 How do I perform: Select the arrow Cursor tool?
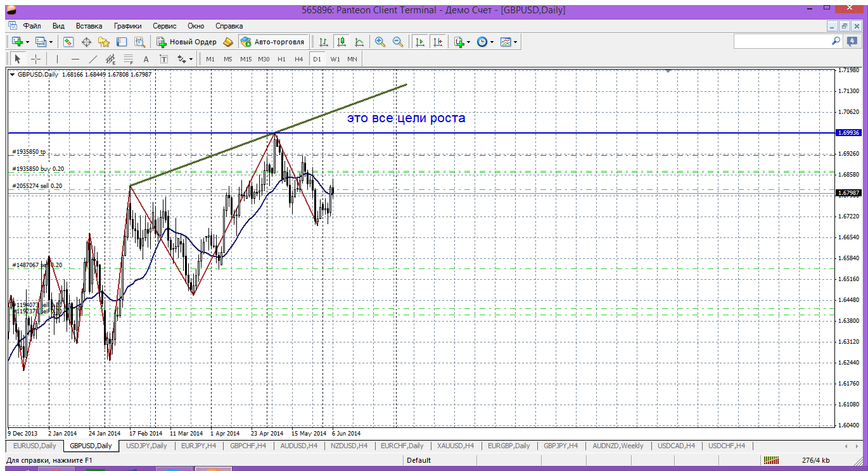(x=18, y=59)
